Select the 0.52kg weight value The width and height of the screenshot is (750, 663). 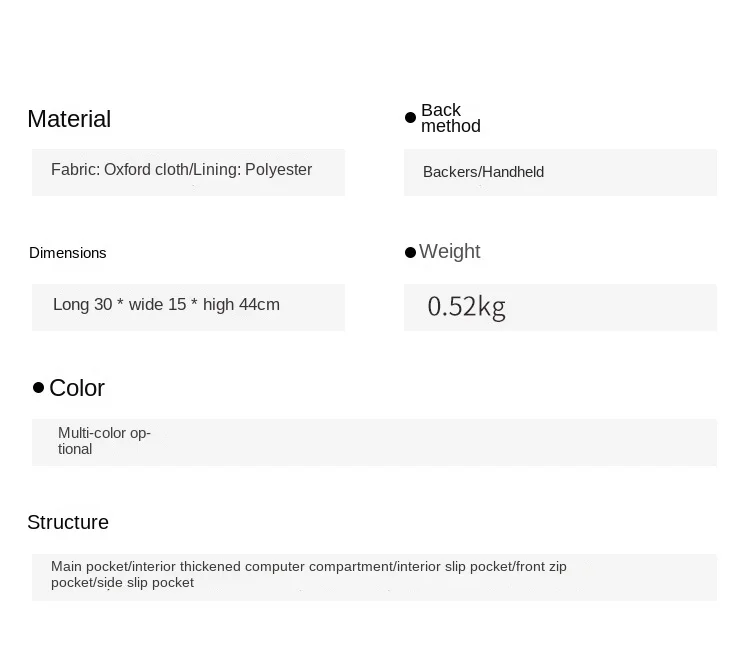point(466,306)
